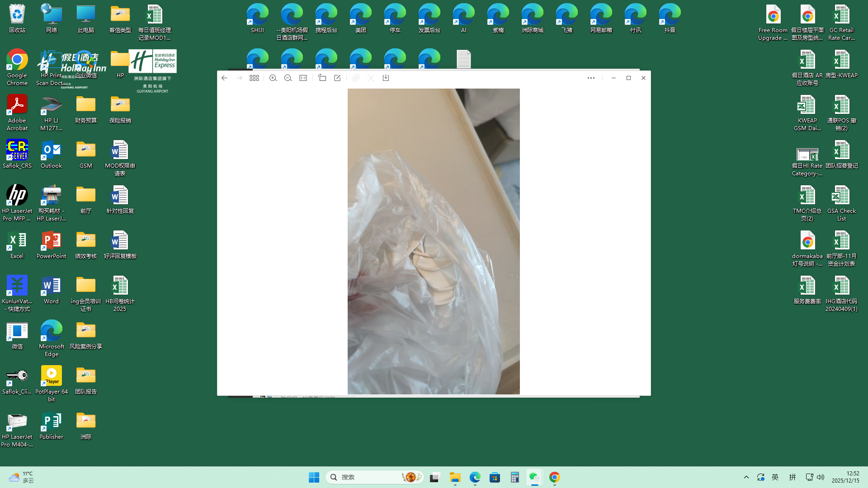Click the plastic bag photo
This screenshot has width=868, height=488.
coord(433,241)
